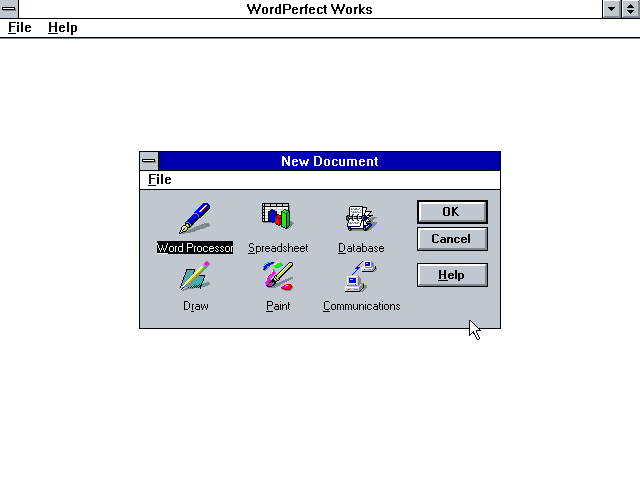Viewport: 640px width, 480px height.
Task: Click the Word Processor label
Action: click(195, 248)
